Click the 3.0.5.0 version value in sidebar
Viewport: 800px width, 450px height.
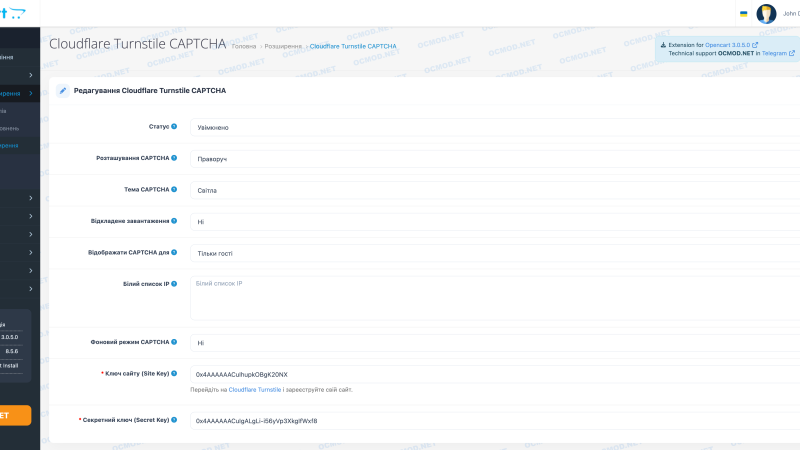(x=9, y=337)
